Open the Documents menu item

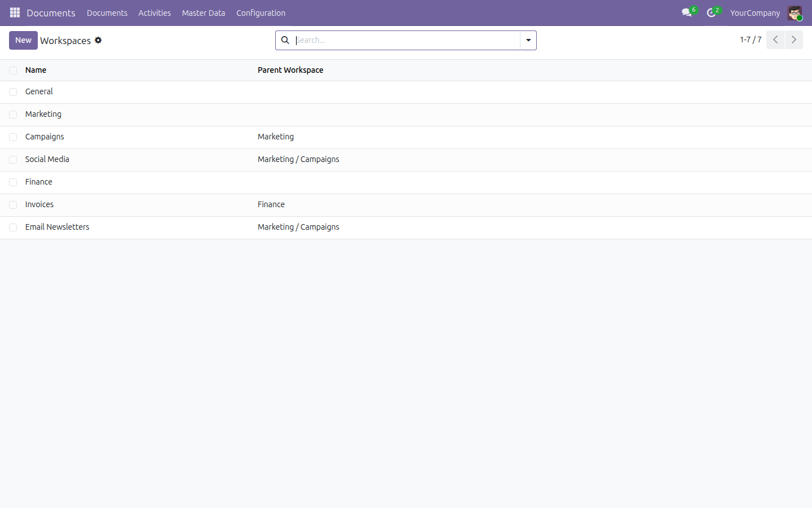point(107,13)
